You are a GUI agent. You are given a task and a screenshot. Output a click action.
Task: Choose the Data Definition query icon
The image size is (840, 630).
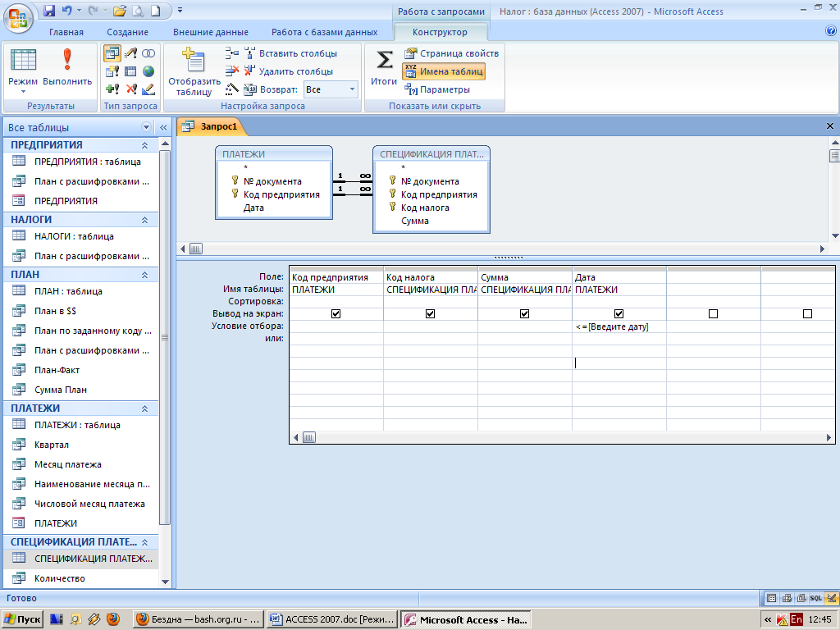(148, 89)
